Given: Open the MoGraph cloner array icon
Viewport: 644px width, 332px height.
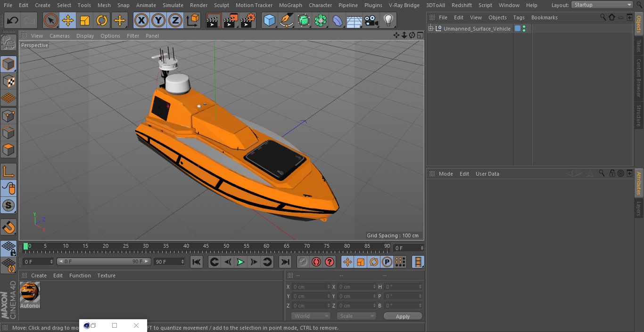Looking at the screenshot, I should pos(321,20).
